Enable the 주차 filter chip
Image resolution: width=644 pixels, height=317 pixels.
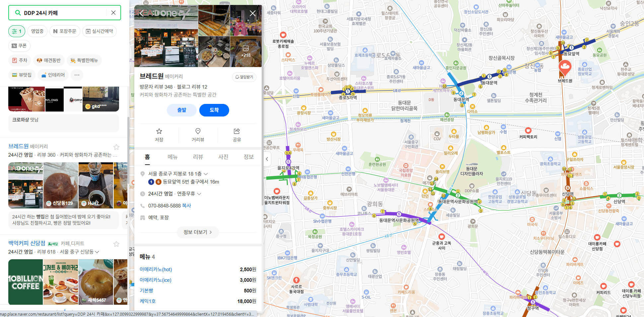click(x=20, y=60)
